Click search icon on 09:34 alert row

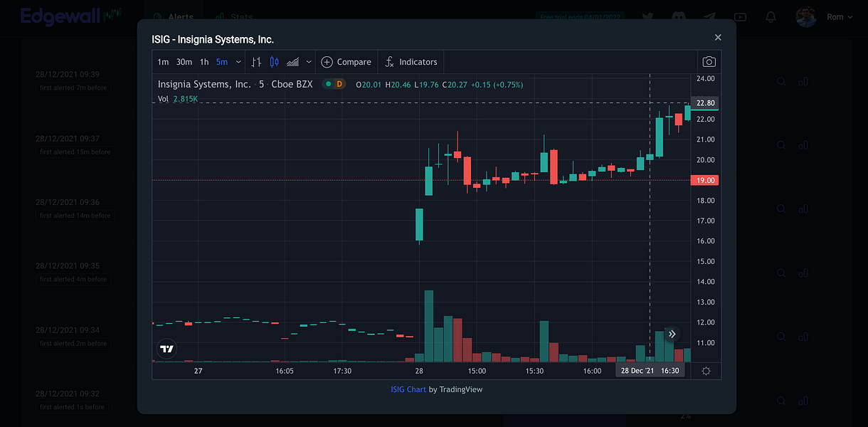[781, 336]
